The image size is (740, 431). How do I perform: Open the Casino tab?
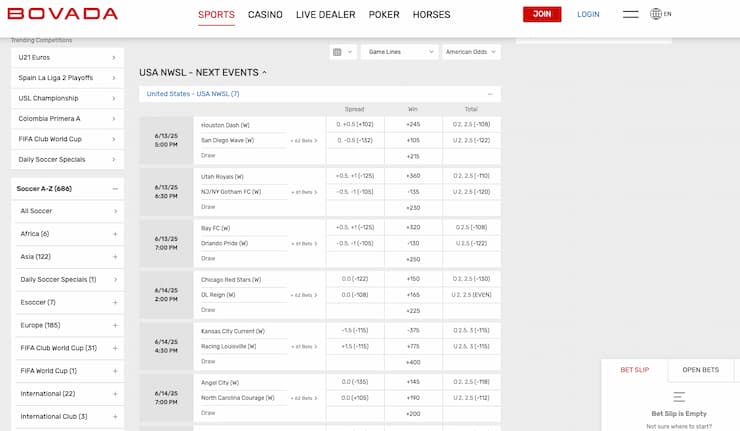click(x=265, y=15)
